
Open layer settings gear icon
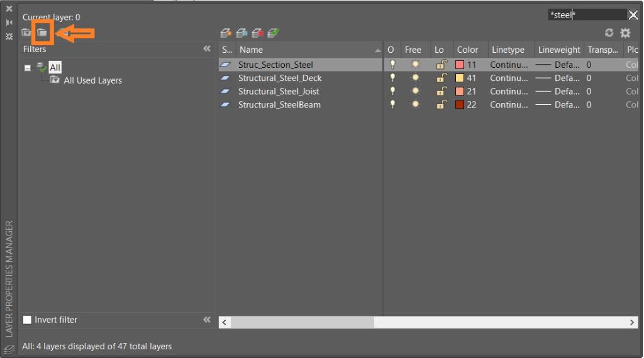point(625,33)
